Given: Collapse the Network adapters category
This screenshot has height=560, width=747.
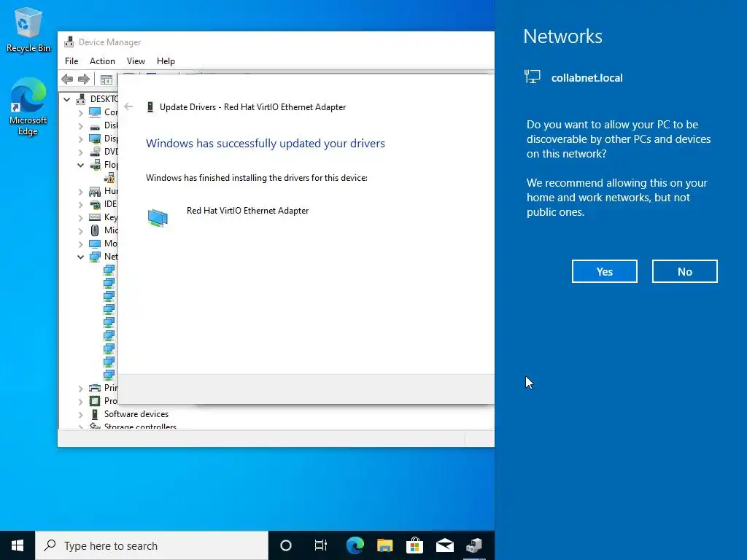Looking at the screenshot, I should coord(80,257).
